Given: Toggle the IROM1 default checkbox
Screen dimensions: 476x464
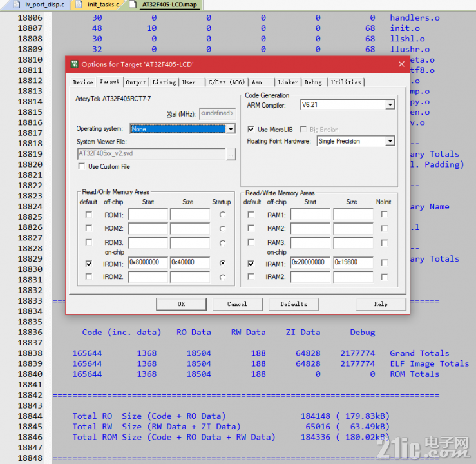Looking at the screenshot, I should tap(89, 264).
